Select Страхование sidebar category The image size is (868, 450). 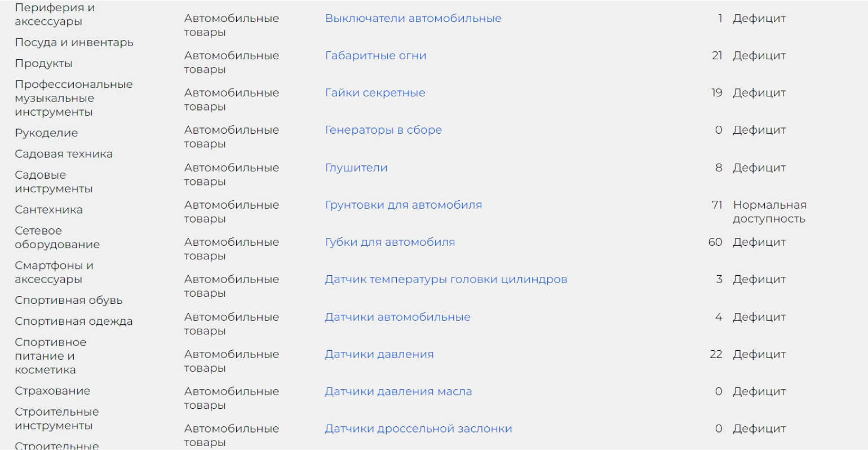pos(52,391)
